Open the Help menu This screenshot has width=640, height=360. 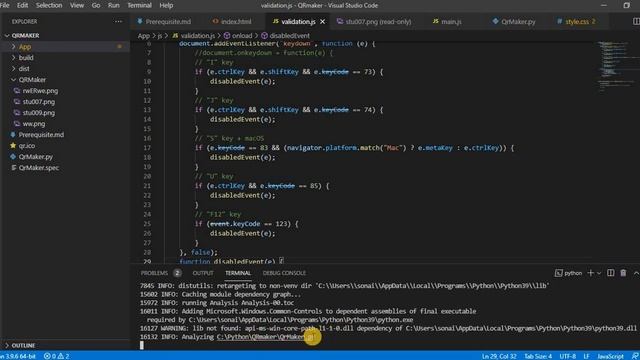click(x=166, y=5)
